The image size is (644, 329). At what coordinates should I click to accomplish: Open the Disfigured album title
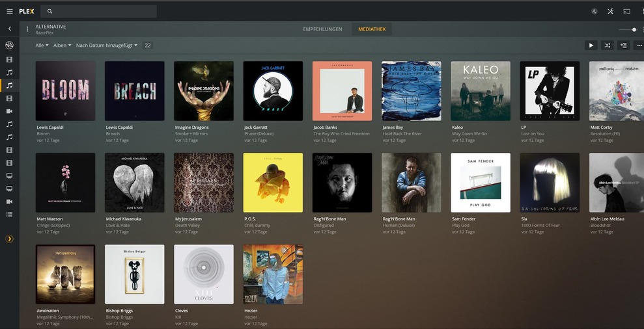[324, 225]
